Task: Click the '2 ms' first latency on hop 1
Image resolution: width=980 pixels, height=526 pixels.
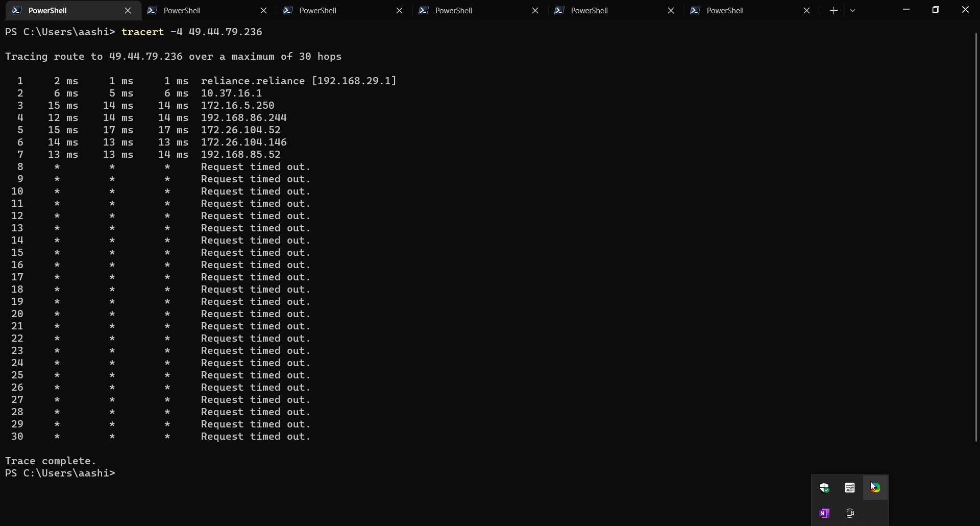Action: (66, 81)
